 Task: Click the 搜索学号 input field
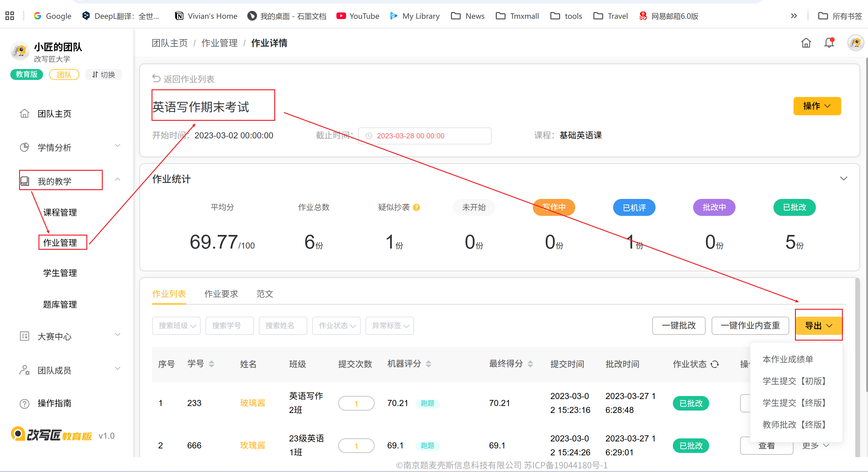tap(229, 325)
